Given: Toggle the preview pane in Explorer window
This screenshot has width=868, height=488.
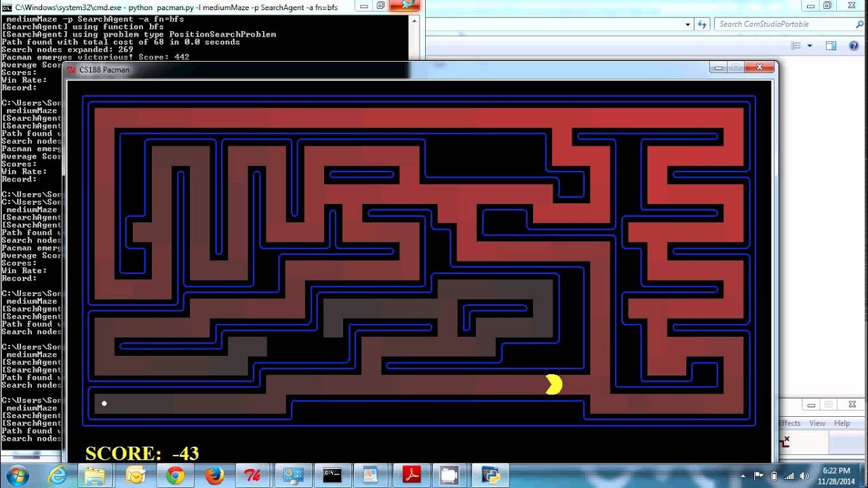Looking at the screenshot, I should (831, 45).
